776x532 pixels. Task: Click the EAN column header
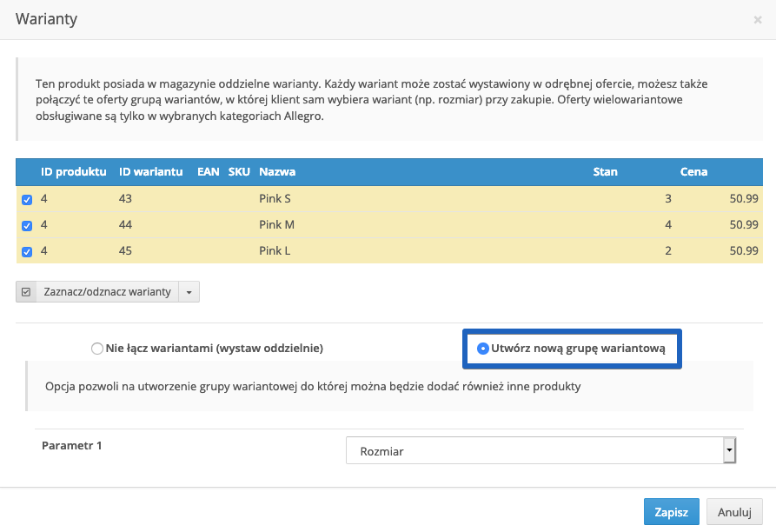click(x=209, y=171)
